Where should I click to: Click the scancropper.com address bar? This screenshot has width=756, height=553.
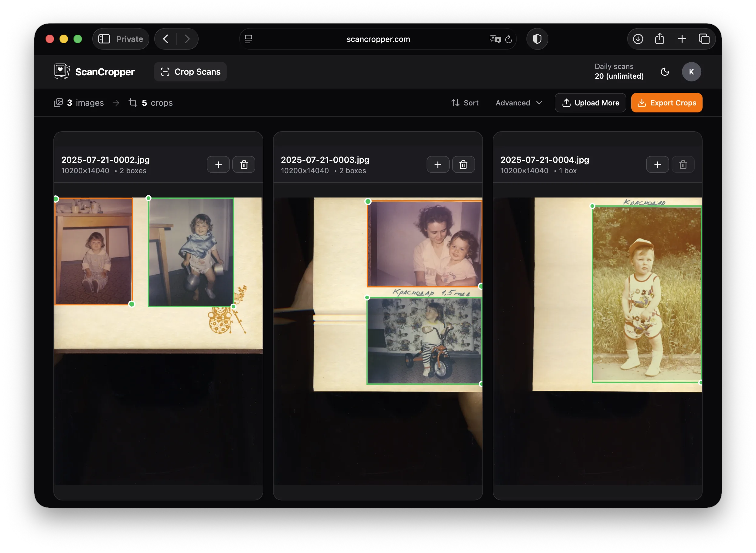click(x=378, y=39)
